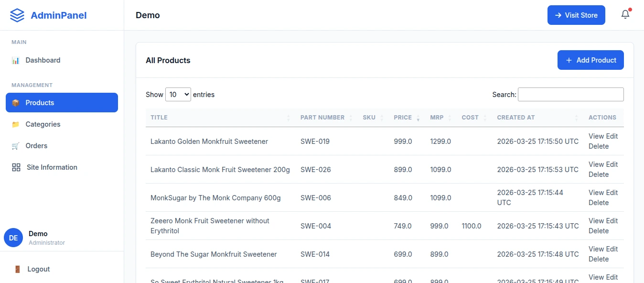The image size is (644, 283).
Task: View the Beyond The Sugar Monkfruit Sweetener product
Action: click(596, 249)
